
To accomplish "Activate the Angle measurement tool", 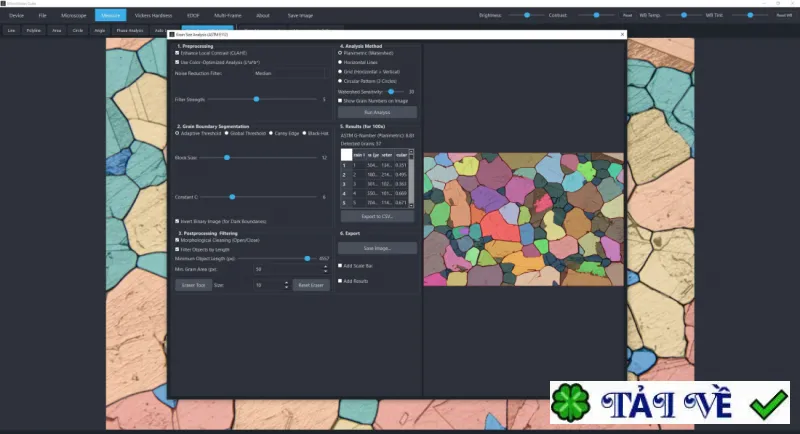I will 99,31.
